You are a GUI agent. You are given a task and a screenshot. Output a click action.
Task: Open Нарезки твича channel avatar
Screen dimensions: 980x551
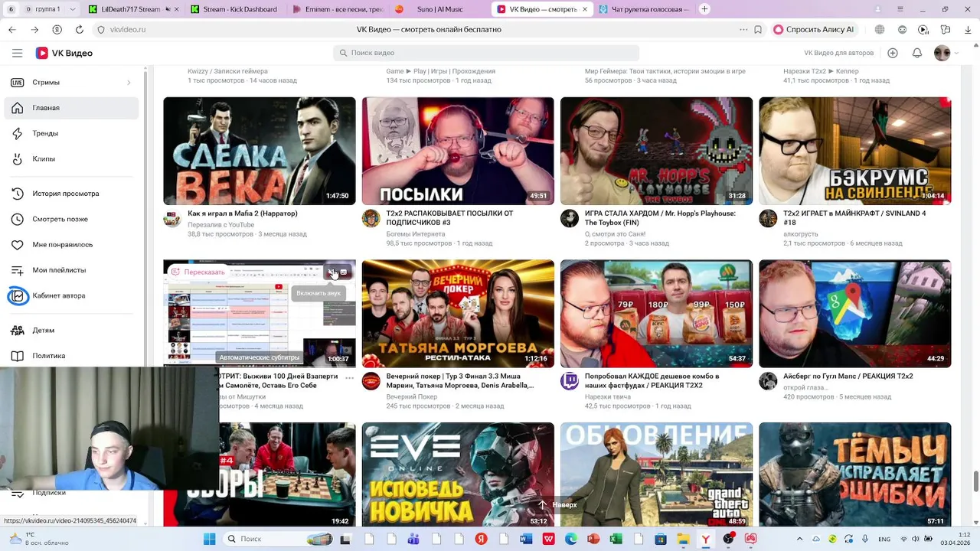point(570,381)
